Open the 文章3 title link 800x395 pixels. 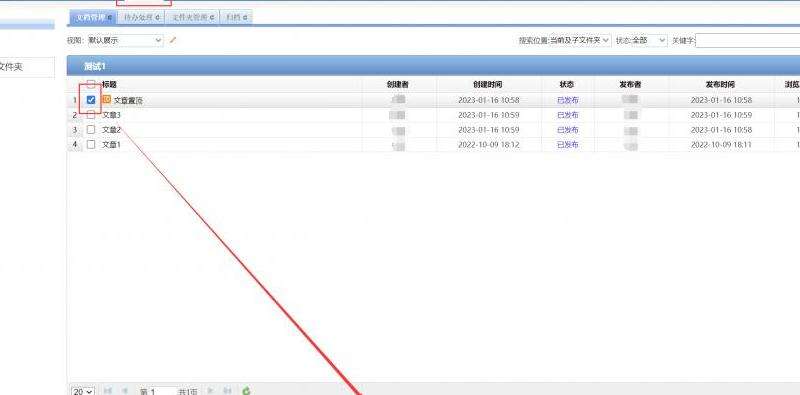pos(111,115)
